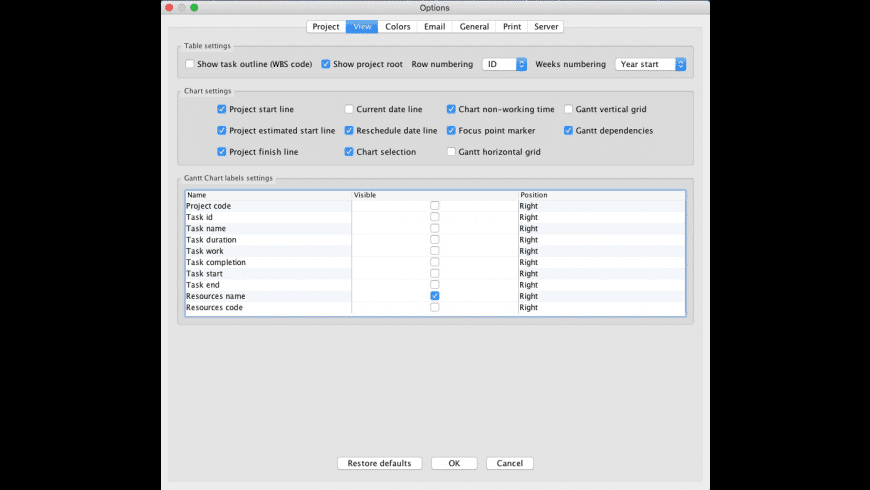The height and width of the screenshot is (490, 870).
Task: Open the Row numbering ID dropdown
Action: click(504, 64)
